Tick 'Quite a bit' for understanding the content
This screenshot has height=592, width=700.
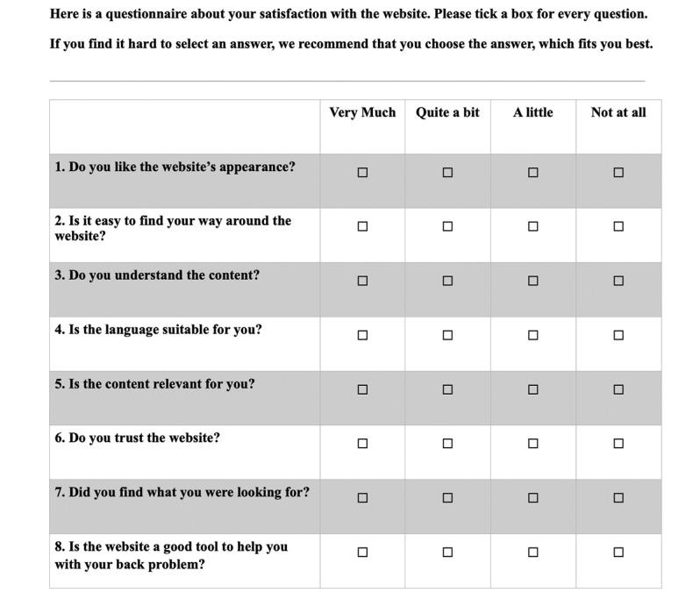[x=447, y=281]
